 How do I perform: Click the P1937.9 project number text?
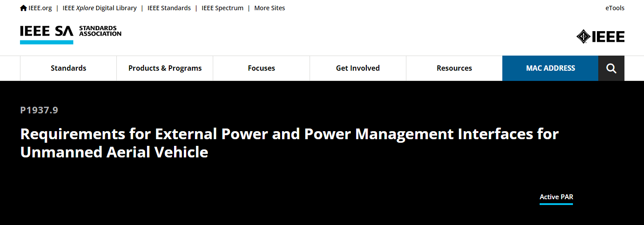(x=39, y=110)
